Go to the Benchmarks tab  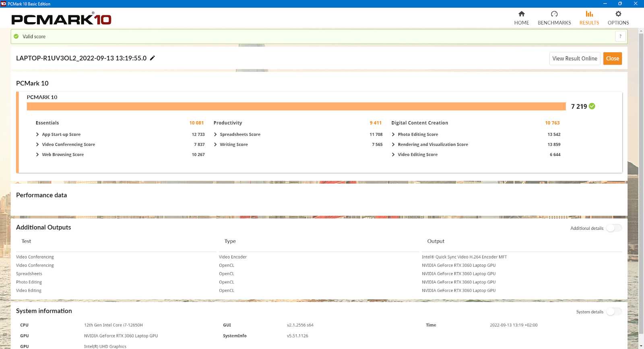pyautogui.click(x=554, y=18)
